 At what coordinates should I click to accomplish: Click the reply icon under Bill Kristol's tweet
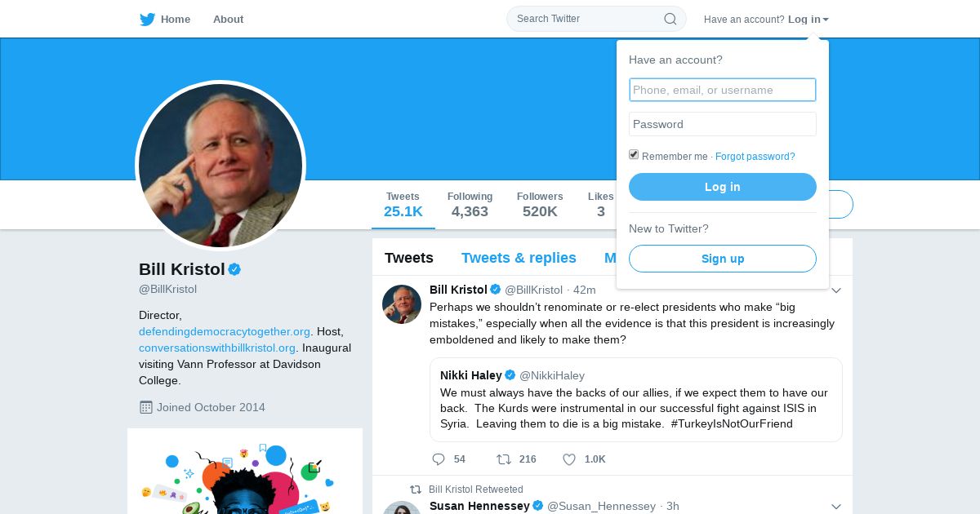(439, 459)
